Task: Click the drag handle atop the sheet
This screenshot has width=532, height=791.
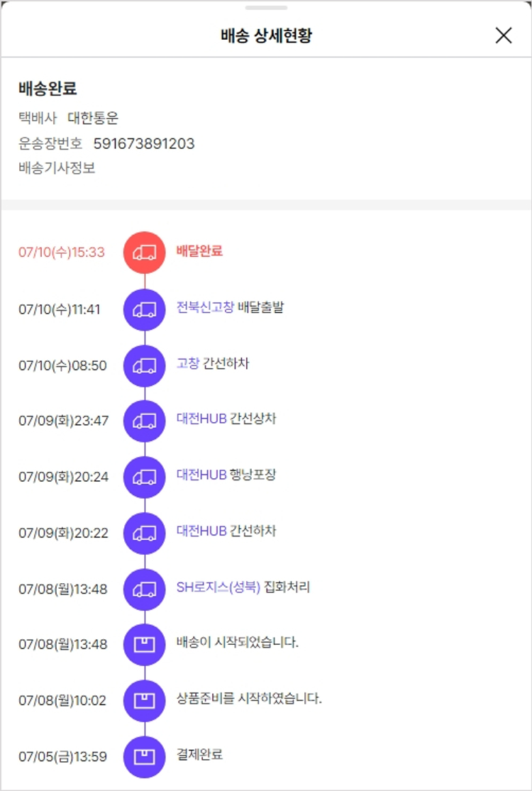Action: pyautogui.click(x=266, y=8)
